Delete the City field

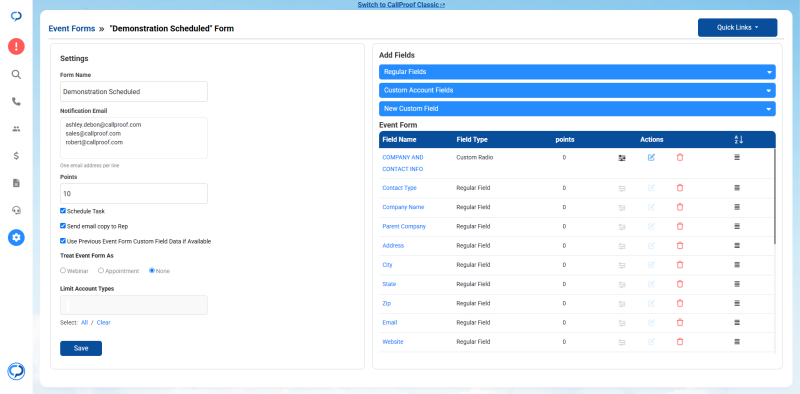point(680,265)
